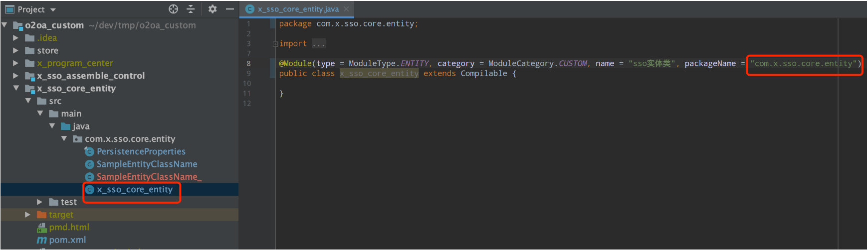Image resolution: width=868 pixels, height=250 pixels.
Task: Switch to x_sso_core_entity.java editor tab
Action: tap(298, 9)
